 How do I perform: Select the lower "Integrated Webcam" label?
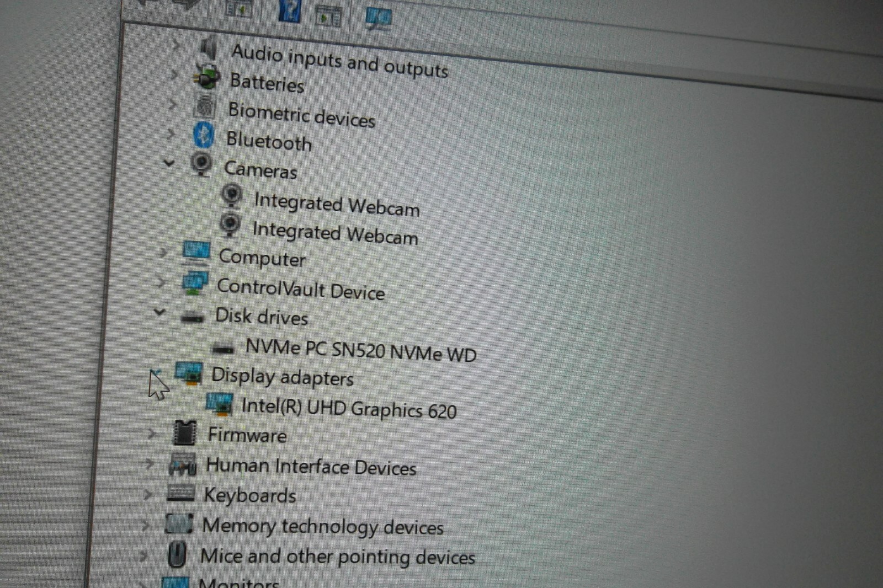pyautogui.click(x=335, y=232)
